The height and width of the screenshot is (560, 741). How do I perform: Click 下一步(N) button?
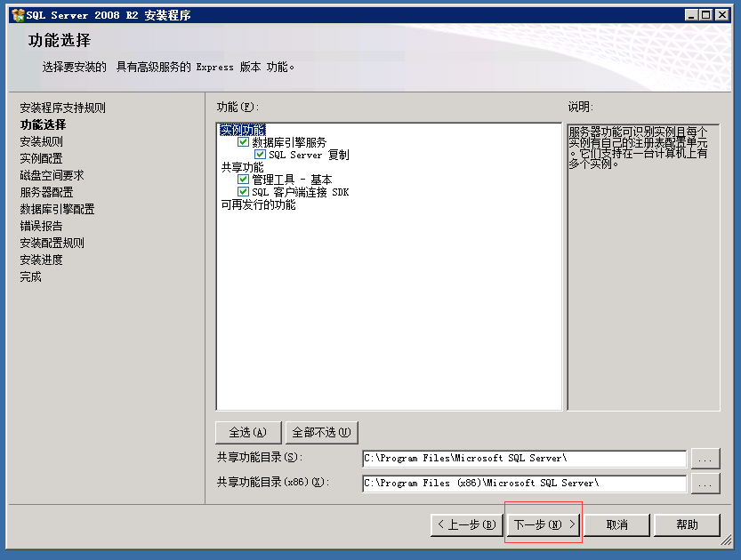[544, 524]
